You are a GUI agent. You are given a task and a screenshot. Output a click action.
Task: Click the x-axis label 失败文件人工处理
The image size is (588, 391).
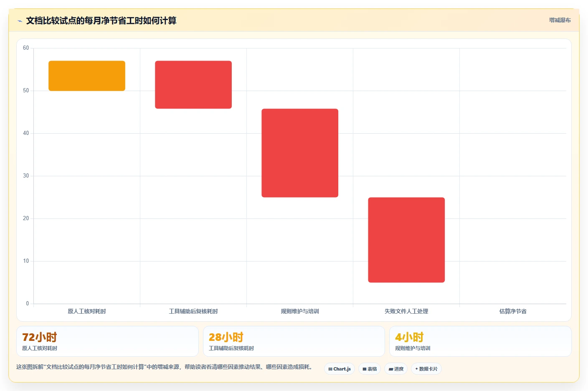[406, 311]
